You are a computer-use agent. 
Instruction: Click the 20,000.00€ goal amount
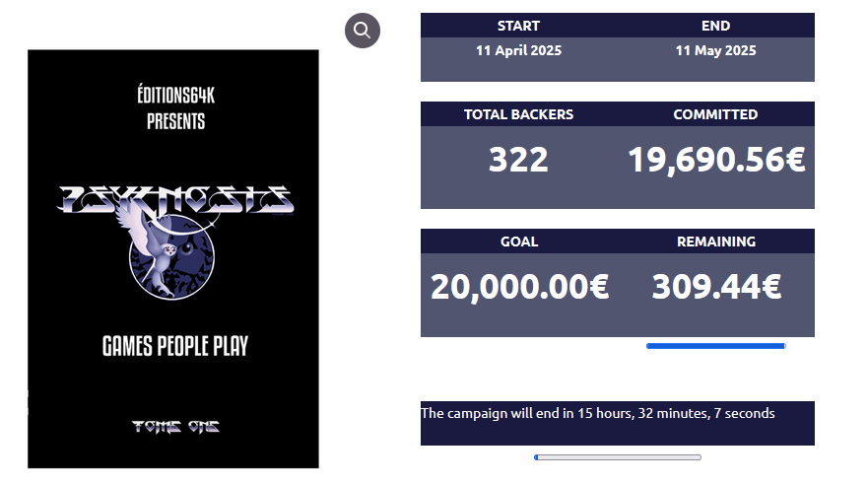519,287
